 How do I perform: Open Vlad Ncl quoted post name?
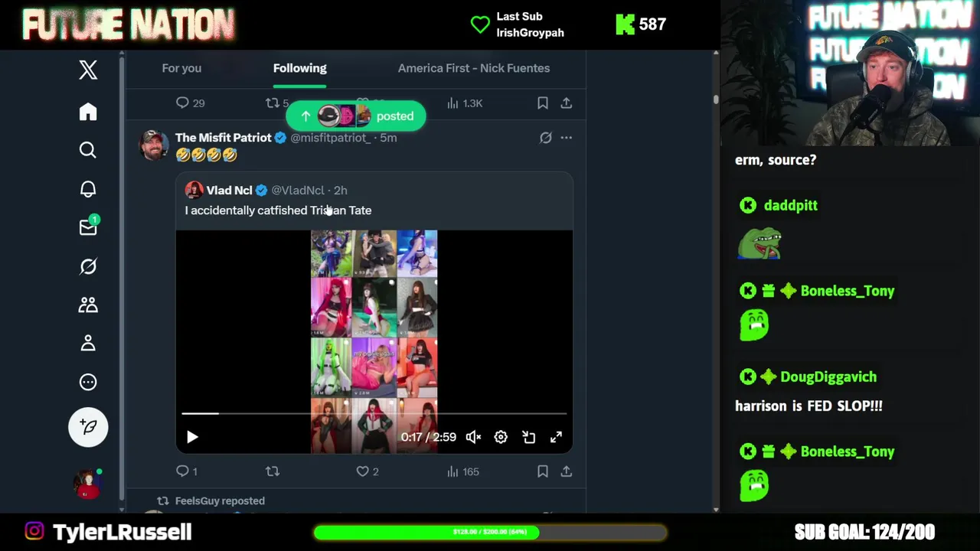229,190
